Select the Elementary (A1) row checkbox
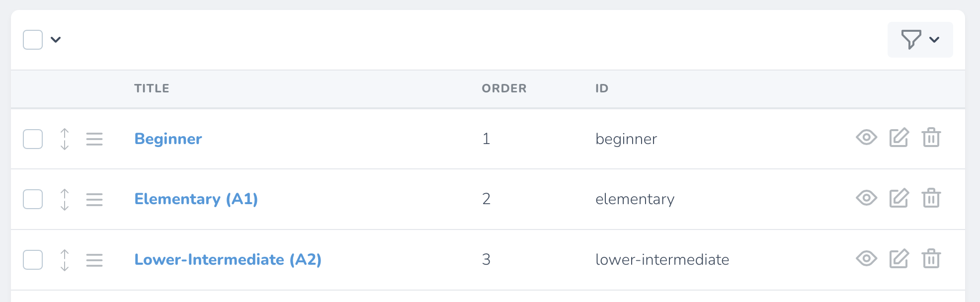Image resolution: width=980 pixels, height=302 pixels. pyautogui.click(x=33, y=200)
